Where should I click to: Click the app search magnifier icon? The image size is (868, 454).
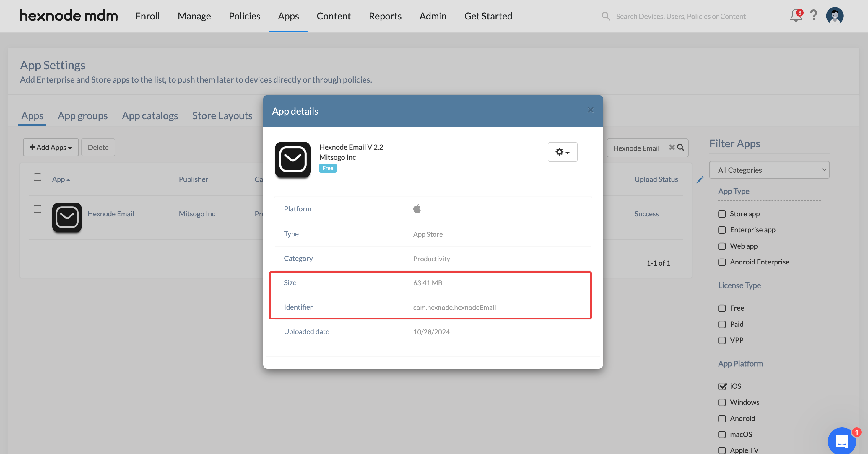680,148
